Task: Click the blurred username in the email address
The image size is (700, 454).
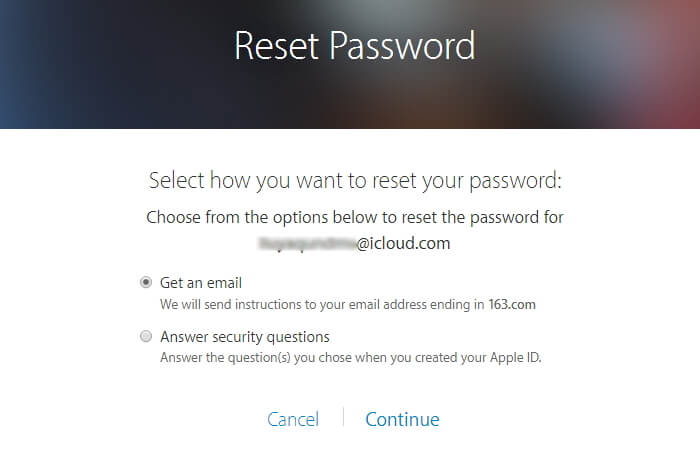Action: (x=306, y=243)
